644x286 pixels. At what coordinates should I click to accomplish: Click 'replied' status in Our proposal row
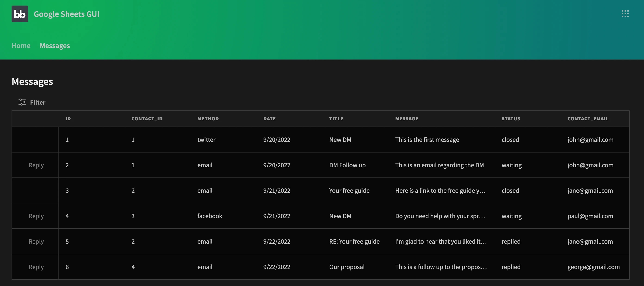pos(511,267)
